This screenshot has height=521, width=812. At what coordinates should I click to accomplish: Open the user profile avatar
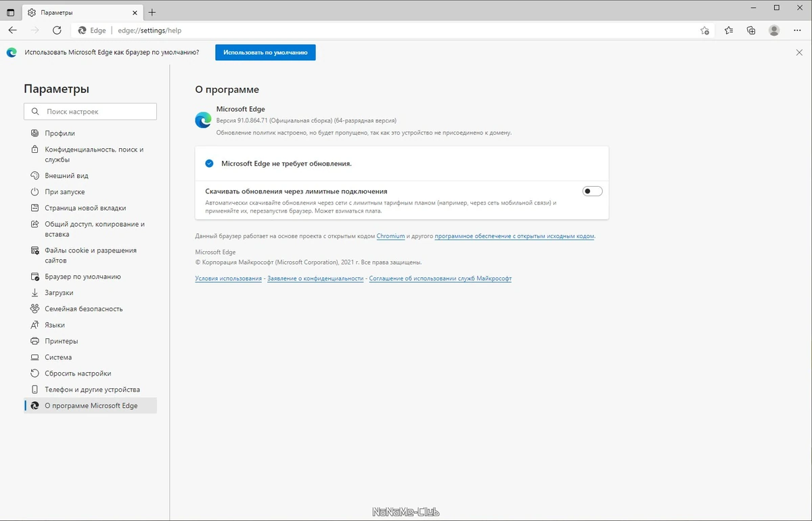point(774,30)
